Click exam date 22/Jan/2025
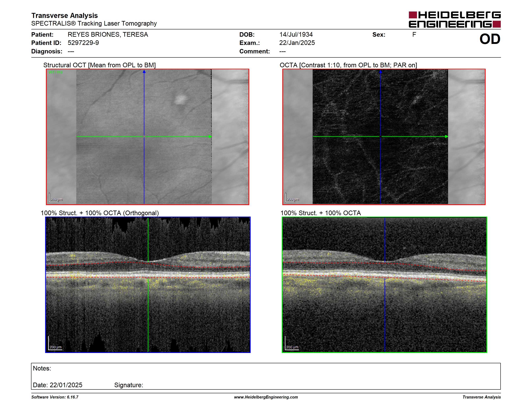 (297, 43)
